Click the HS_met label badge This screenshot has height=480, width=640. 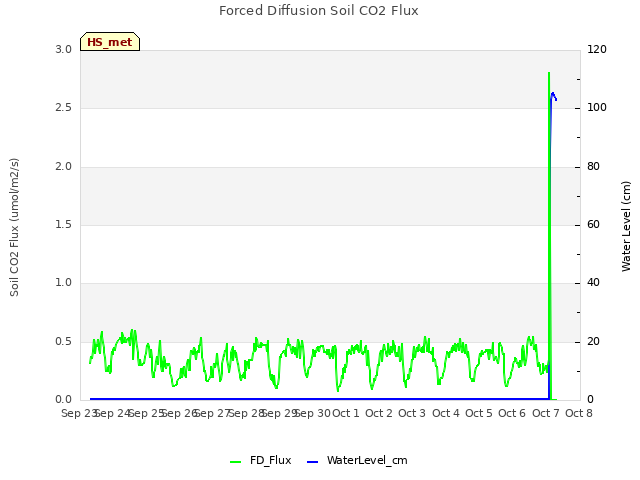(x=110, y=42)
